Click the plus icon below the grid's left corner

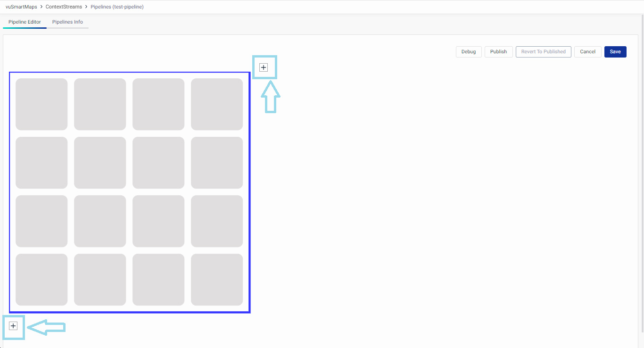pyautogui.click(x=13, y=326)
